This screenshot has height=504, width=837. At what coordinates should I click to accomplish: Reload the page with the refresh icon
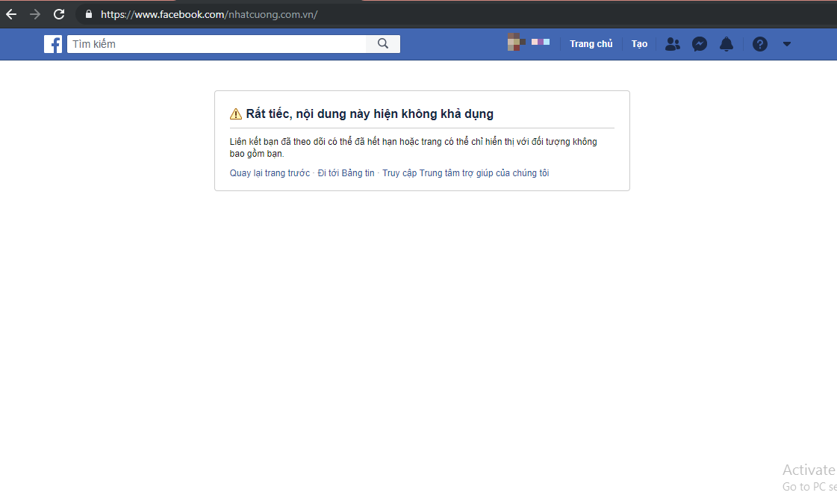tap(59, 14)
